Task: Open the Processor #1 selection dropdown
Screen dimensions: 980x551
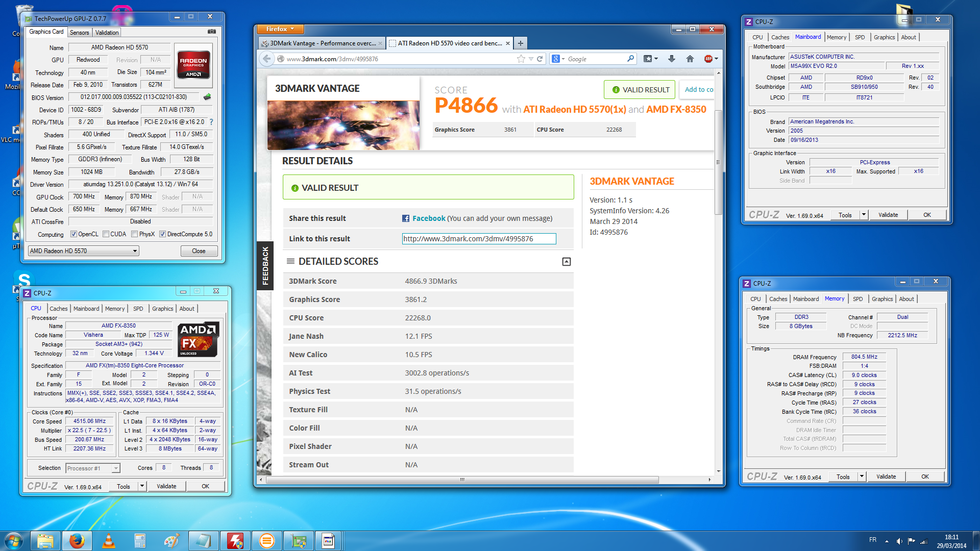Action: (93, 468)
